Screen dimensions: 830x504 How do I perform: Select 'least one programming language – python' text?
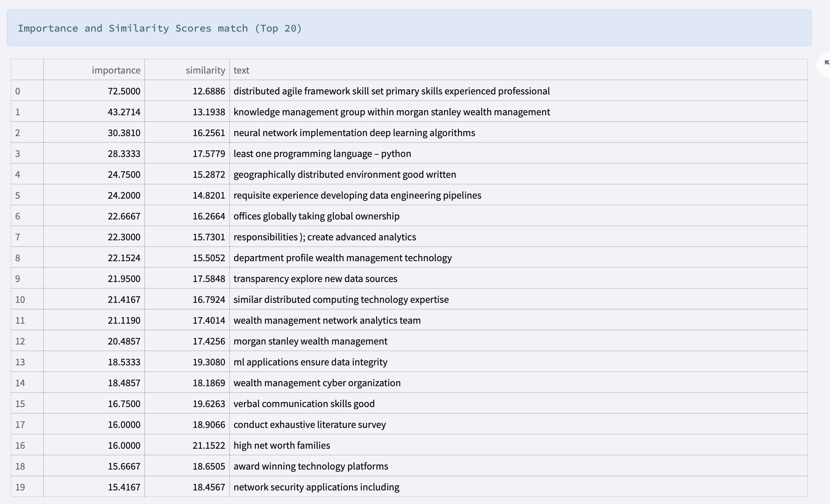(x=322, y=153)
